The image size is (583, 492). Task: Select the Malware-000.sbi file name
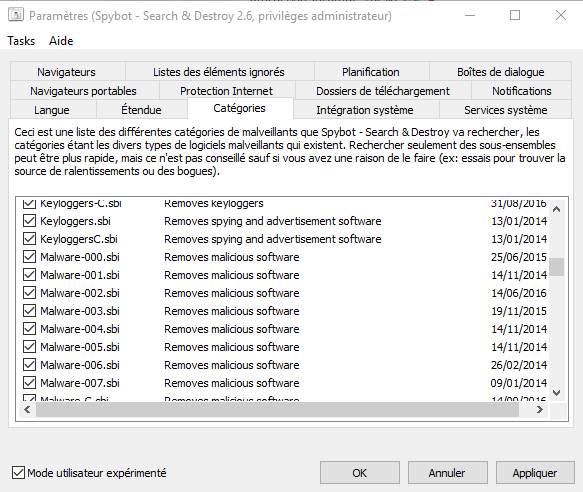tap(80, 257)
